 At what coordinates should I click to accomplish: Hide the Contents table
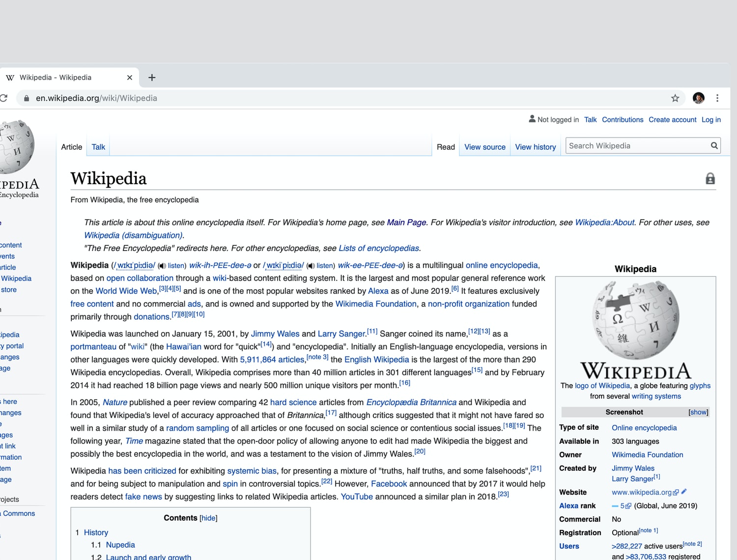point(208,518)
